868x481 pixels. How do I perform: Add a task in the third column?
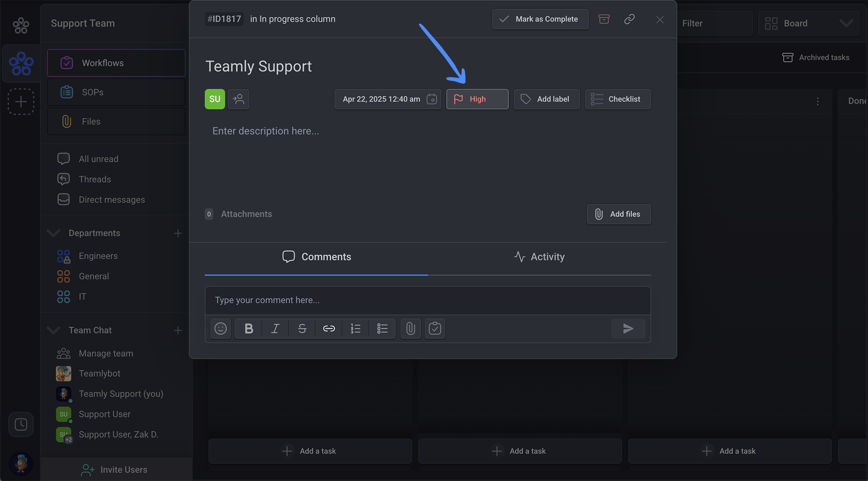[729, 451]
